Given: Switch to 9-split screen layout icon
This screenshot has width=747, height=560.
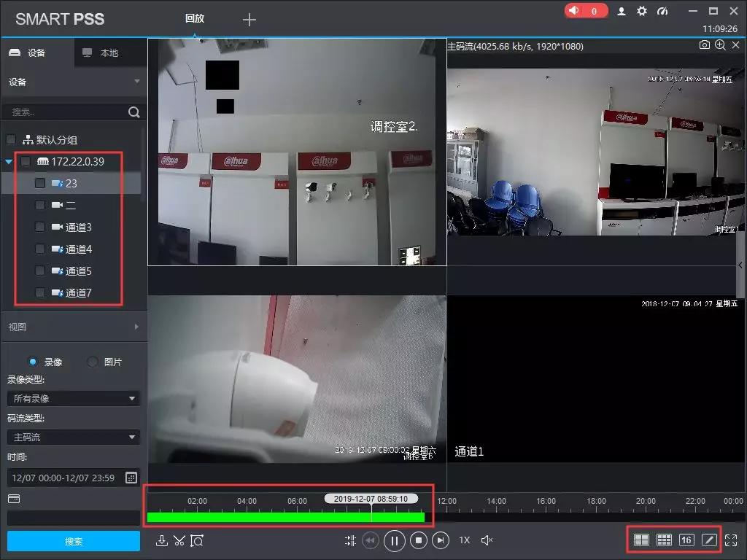Looking at the screenshot, I should click(x=663, y=540).
